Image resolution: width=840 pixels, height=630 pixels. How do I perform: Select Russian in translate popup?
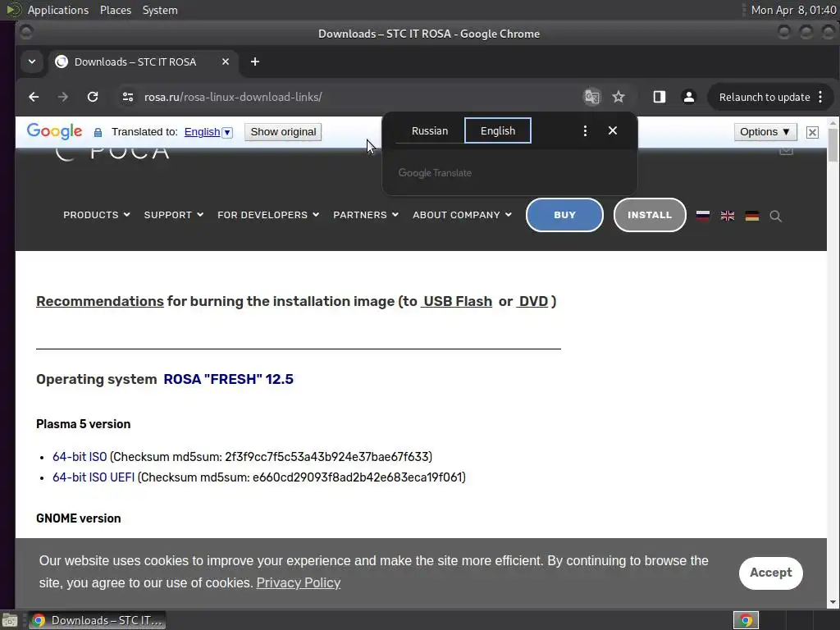(430, 130)
